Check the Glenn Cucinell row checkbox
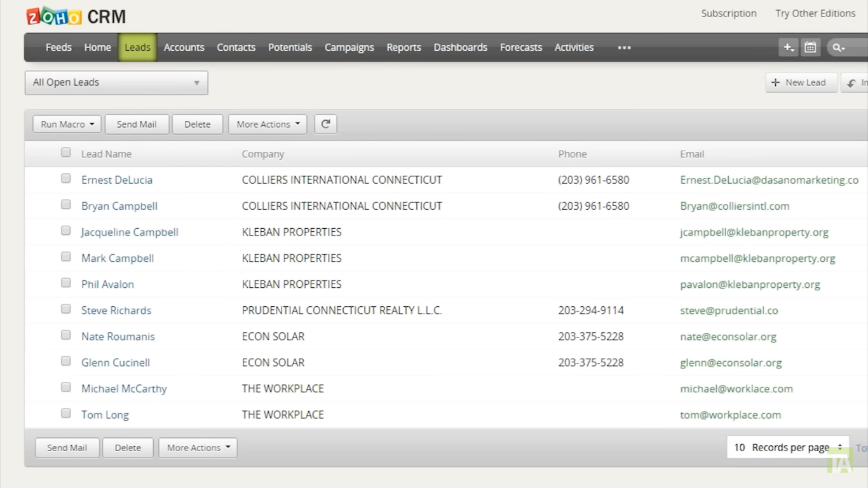868x488 pixels. [66, 361]
